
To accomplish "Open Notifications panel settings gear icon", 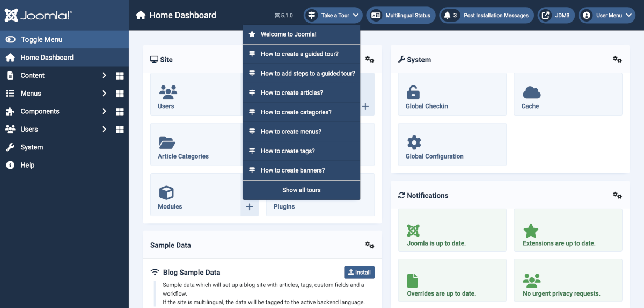I will pos(617,195).
